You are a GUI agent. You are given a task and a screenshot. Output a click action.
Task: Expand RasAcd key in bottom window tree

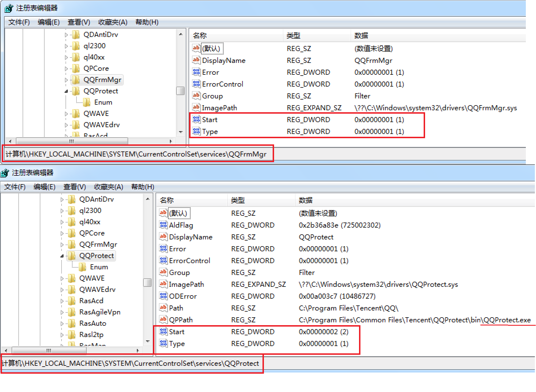(62, 301)
